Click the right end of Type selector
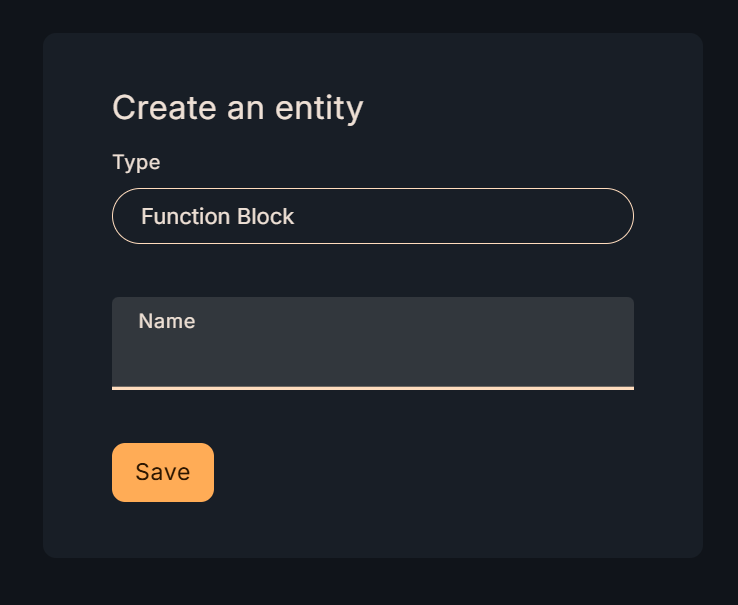This screenshot has width=738, height=605. [608, 216]
